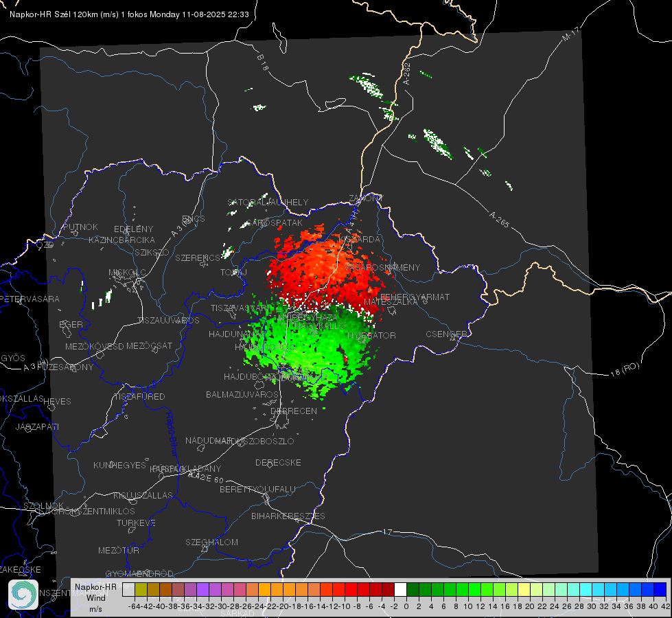The width and height of the screenshot is (672, 618).
Task: Click the SZIKSZÓ town label
Action: point(152,252)
